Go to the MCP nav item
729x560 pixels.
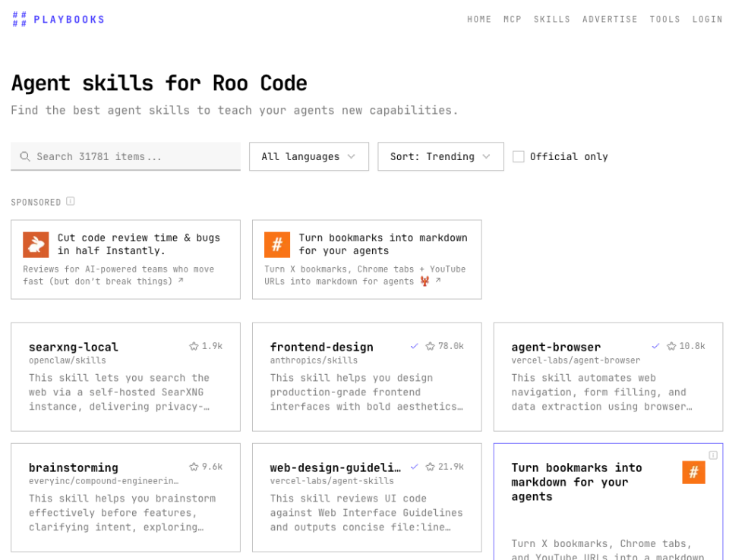pyautogui.click(x=513, y=19)
